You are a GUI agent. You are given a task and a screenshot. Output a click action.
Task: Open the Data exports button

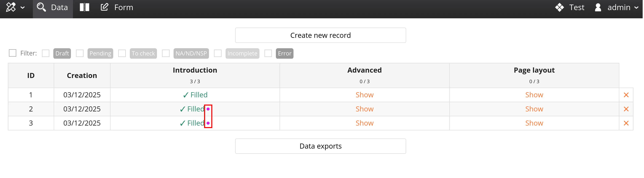click(x=320, y=146)
